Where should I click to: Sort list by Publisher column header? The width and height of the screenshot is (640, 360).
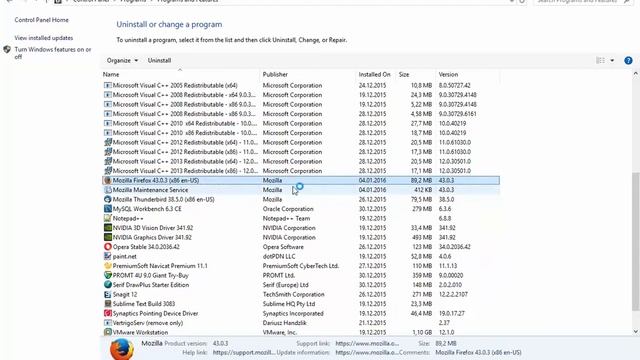tap(275, 74)
